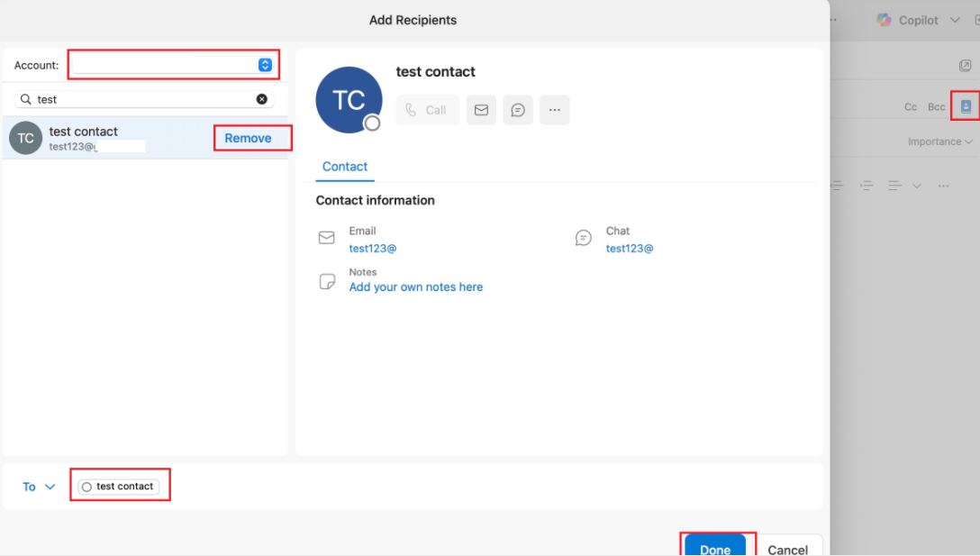This screenshot has height=556, width=980.
Task: Remove test contact from recipients
Action: coord(248,138)
